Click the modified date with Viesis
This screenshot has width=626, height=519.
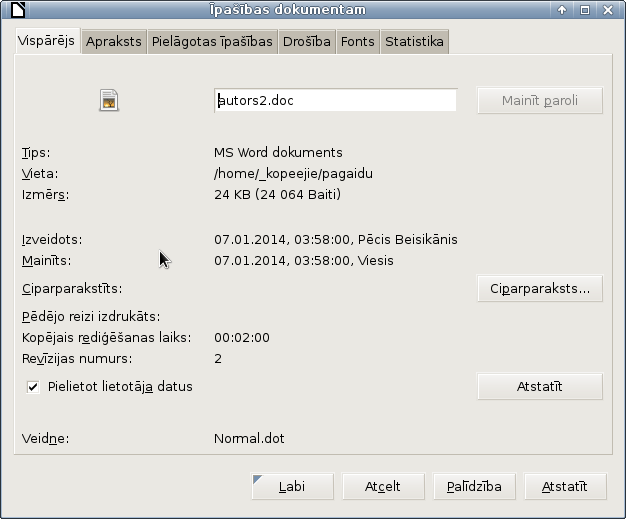tap(304, 261)
